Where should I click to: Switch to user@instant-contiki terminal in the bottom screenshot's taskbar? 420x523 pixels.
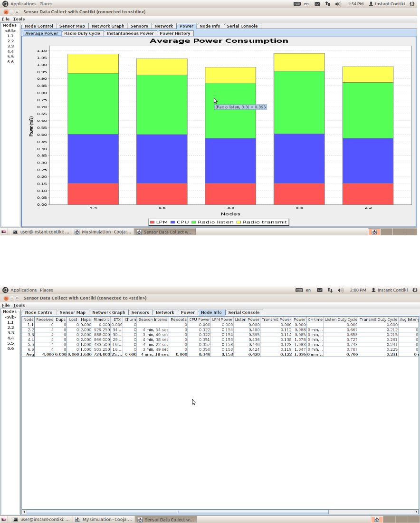(42, 520)
